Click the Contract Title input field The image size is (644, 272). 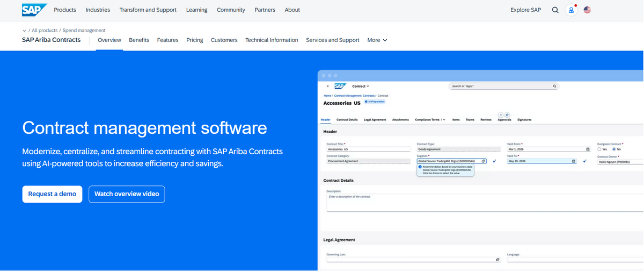click(x=368, y=149)
